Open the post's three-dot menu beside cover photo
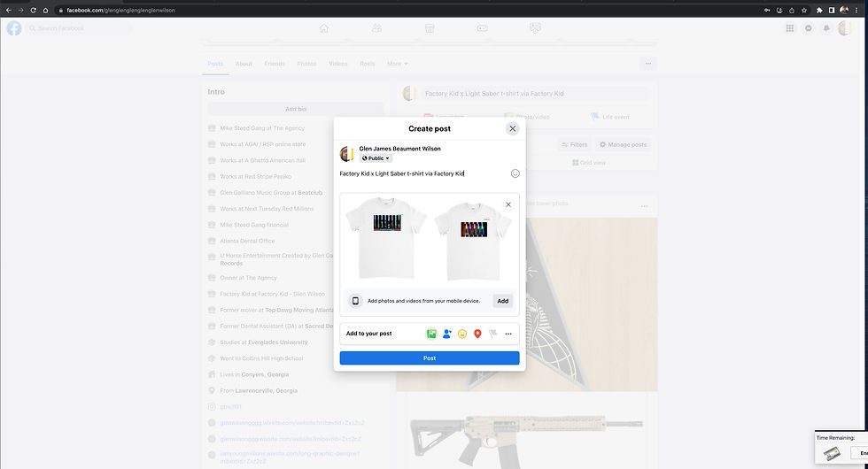 click(644, 205)
